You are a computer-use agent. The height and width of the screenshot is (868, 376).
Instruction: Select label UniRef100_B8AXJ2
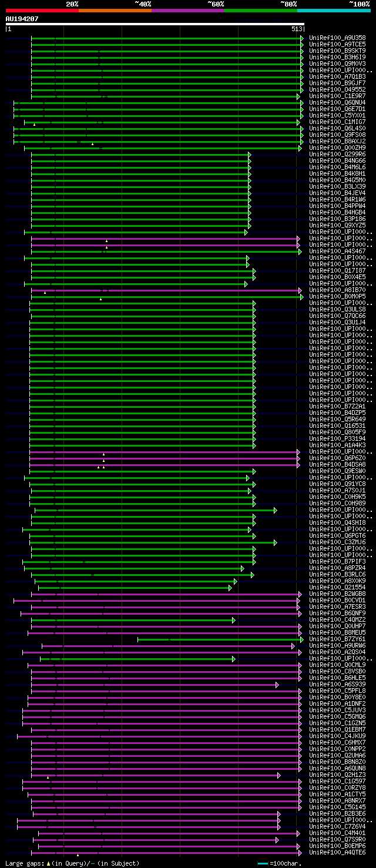tap(337, 141)
